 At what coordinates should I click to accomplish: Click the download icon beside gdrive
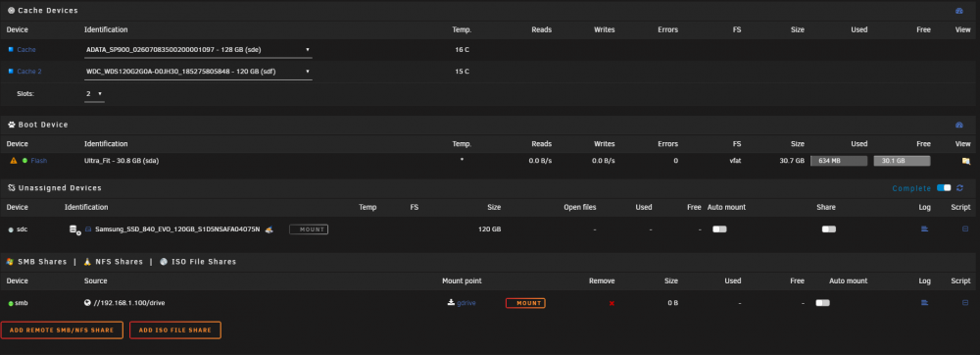451,302
